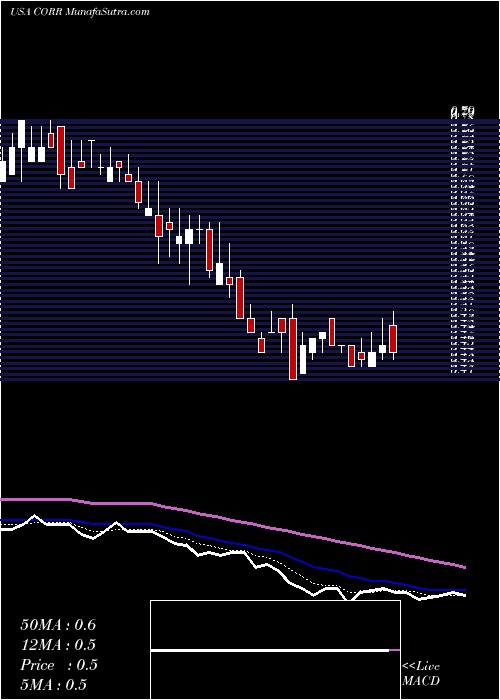Click the Price : 0.5 label
The width and height of the screenshot is (500, 700).
pyautogui.click(x=58, y=665)
